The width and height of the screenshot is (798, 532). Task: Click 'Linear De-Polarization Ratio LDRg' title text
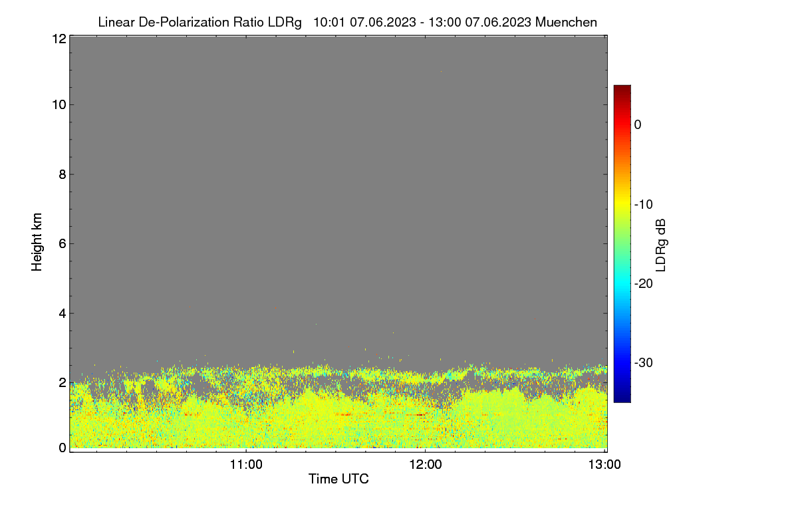(199, 23)
